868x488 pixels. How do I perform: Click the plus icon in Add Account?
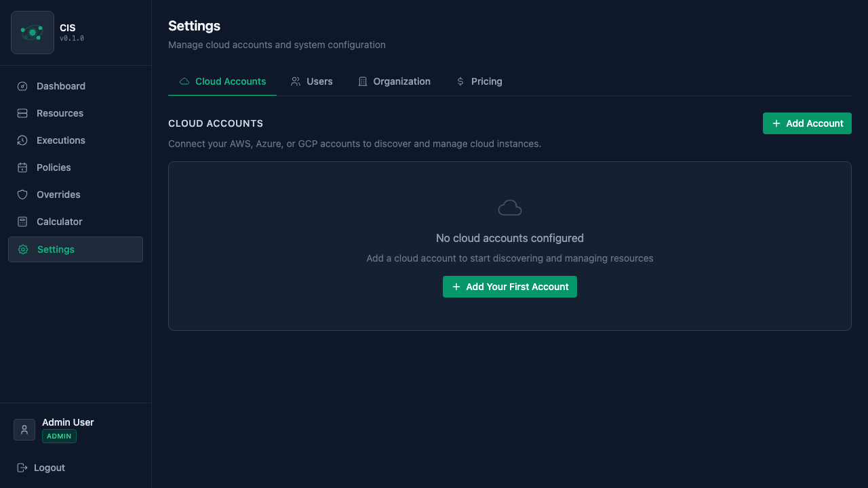pyautogui.click(x=776, y=123)
